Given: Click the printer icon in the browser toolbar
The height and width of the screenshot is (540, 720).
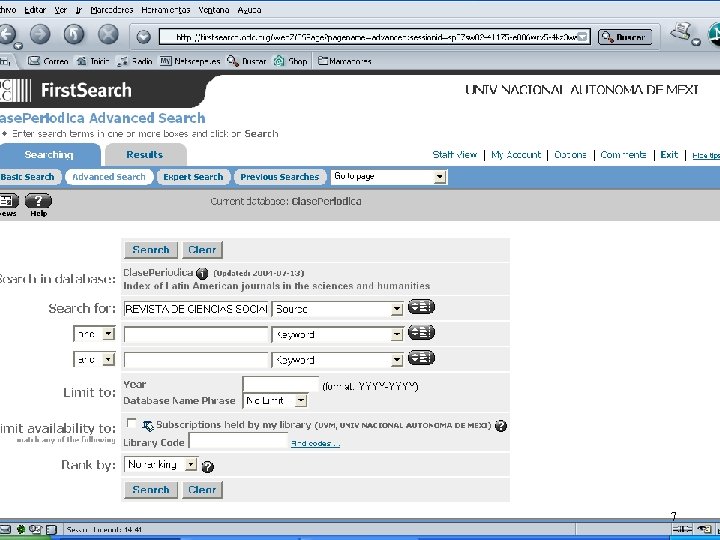Looking at the screenshot, I should 681,32.
